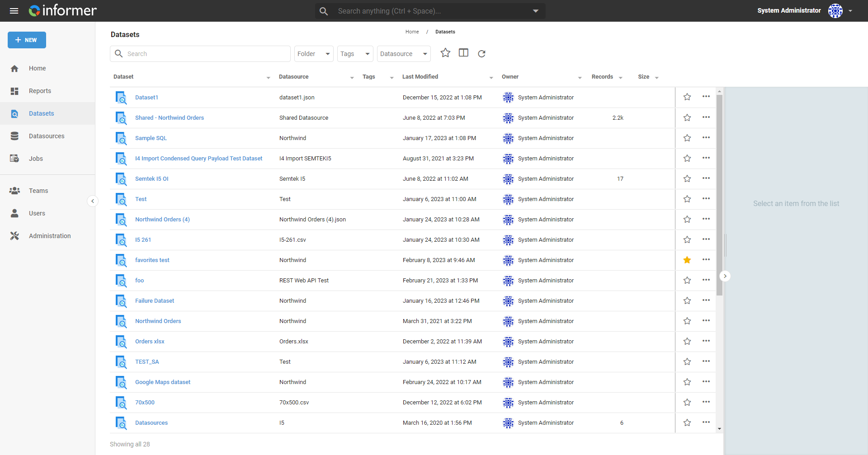Toggle the split panel view icon

[x=463, y=53]
